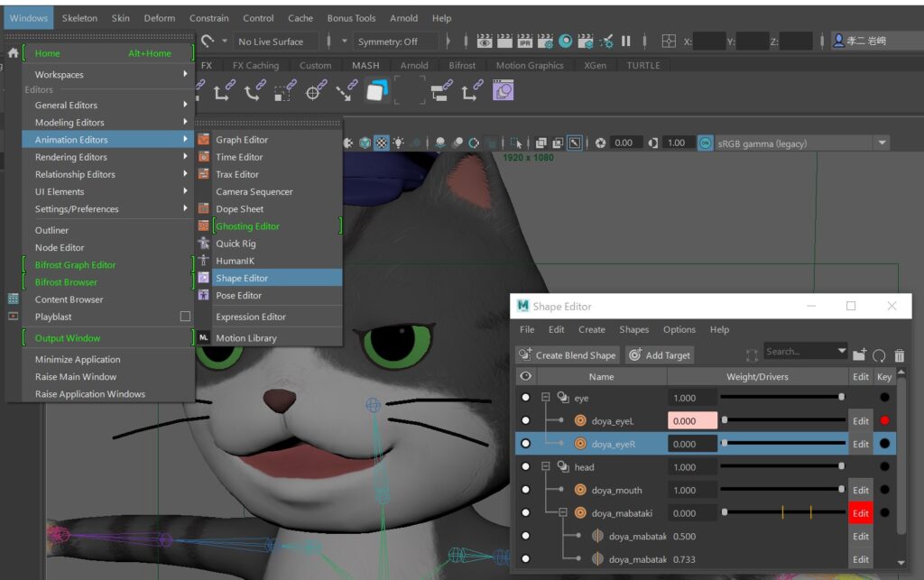Click the IPR render icon

(x=524, y=41)
